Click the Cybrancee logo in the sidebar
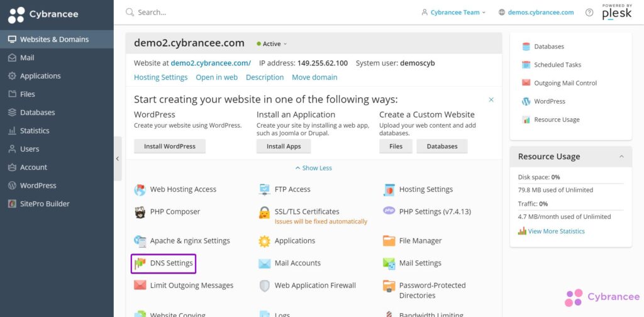The width and height of the screenshot is (644, 317). (x=43, y=15)
